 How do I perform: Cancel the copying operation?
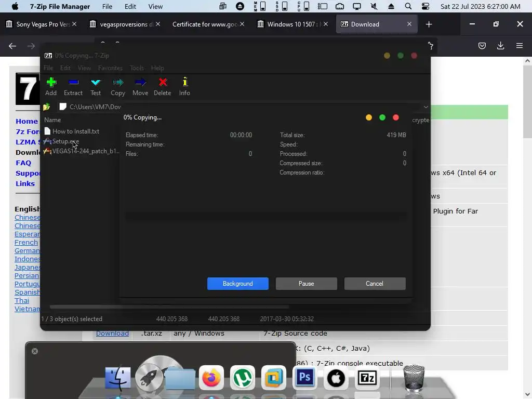coord(375,284)
